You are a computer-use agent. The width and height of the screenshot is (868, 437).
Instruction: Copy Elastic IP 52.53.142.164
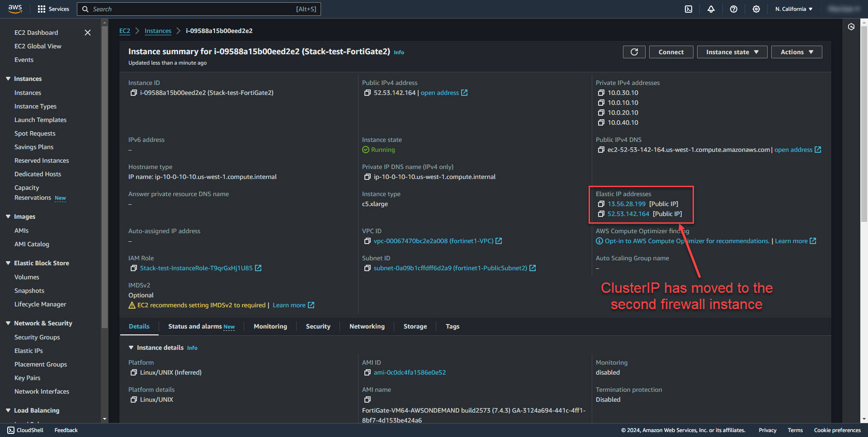pyautogui.click(x=601, y=214)
